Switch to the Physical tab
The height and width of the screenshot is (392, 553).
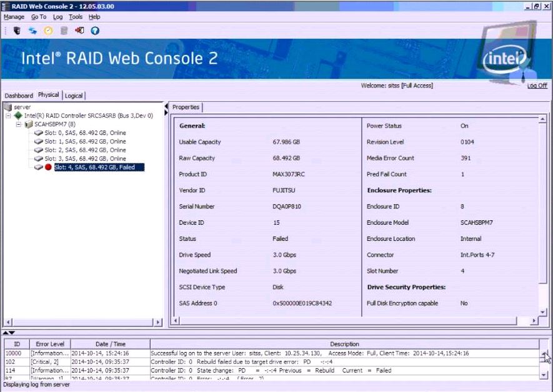[49, 95]
